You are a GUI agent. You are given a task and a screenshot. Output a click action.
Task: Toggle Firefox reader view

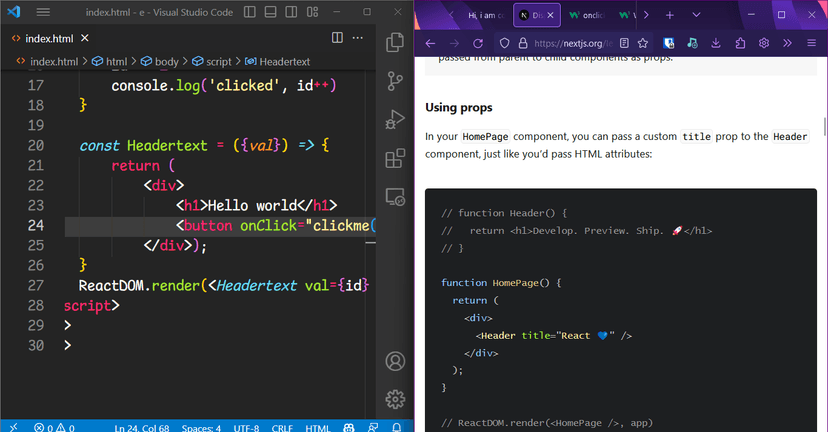tap(624, 44)
